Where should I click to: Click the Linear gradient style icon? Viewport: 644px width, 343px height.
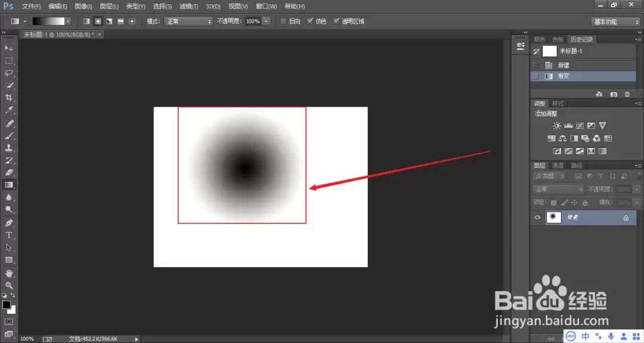click(86, 21)
